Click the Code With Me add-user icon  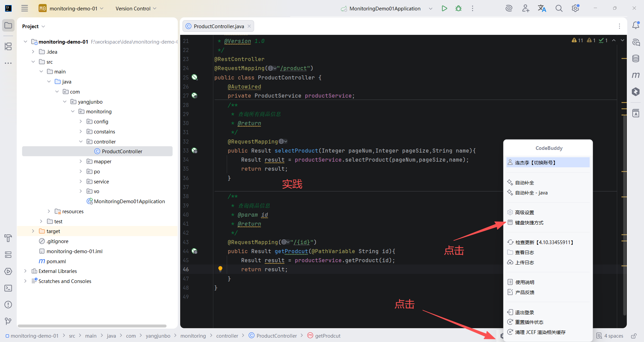(x=526, y=8)
